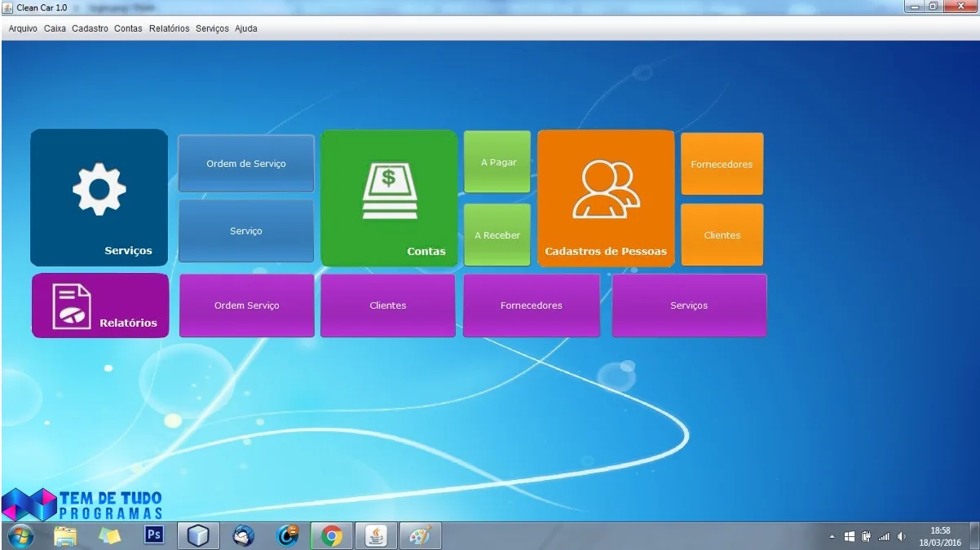The width and height of the screenshot is (980, 550).
Task: Click the Windows flag tray icon
Action: click(849, 537)
